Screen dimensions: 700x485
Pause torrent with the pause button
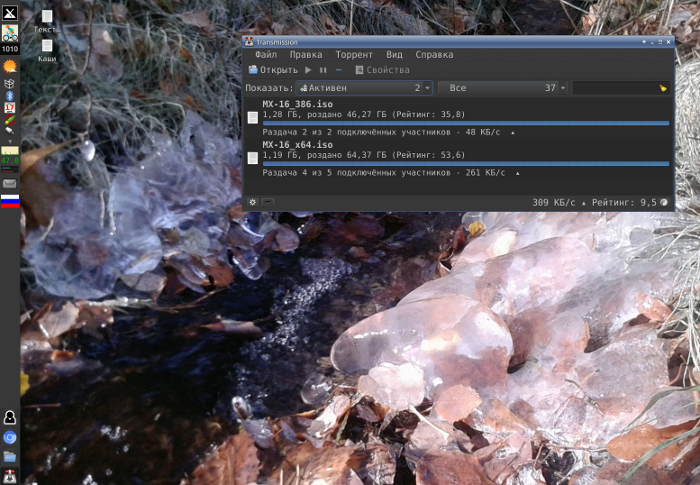[x=323, y=70]
